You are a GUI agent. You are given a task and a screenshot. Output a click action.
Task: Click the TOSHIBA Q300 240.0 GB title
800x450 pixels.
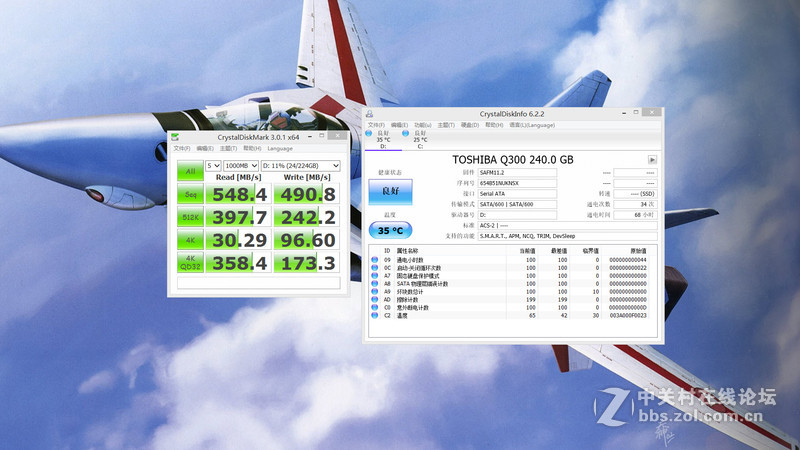click(513, 160)
